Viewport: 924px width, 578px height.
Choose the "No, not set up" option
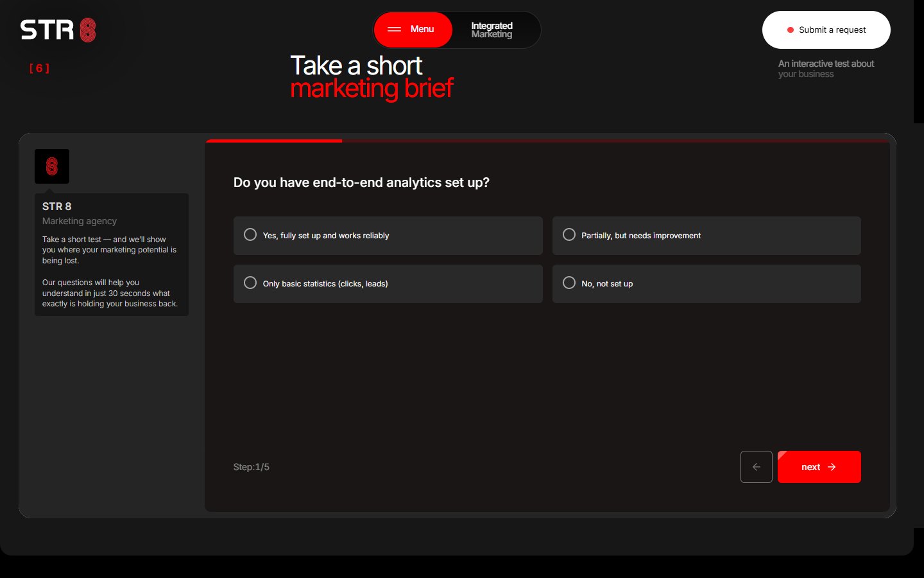click(x=706, y=284)
